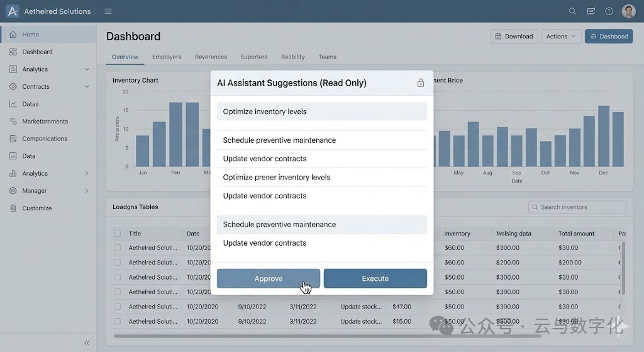The image size is (644, 352).
Task: Expand the first Analytics sidebar chevron
Action: 87,69
